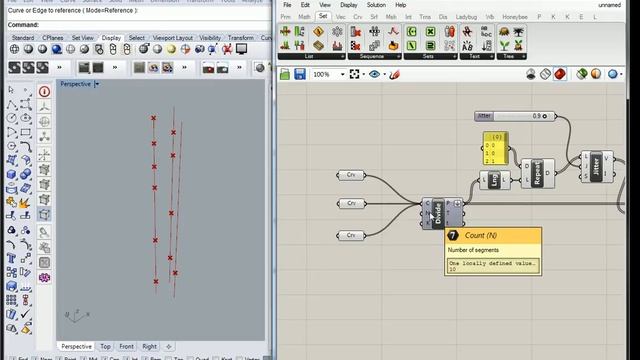Select the Divide component
The height and width of the screenshot is (360, 640).
442,213
